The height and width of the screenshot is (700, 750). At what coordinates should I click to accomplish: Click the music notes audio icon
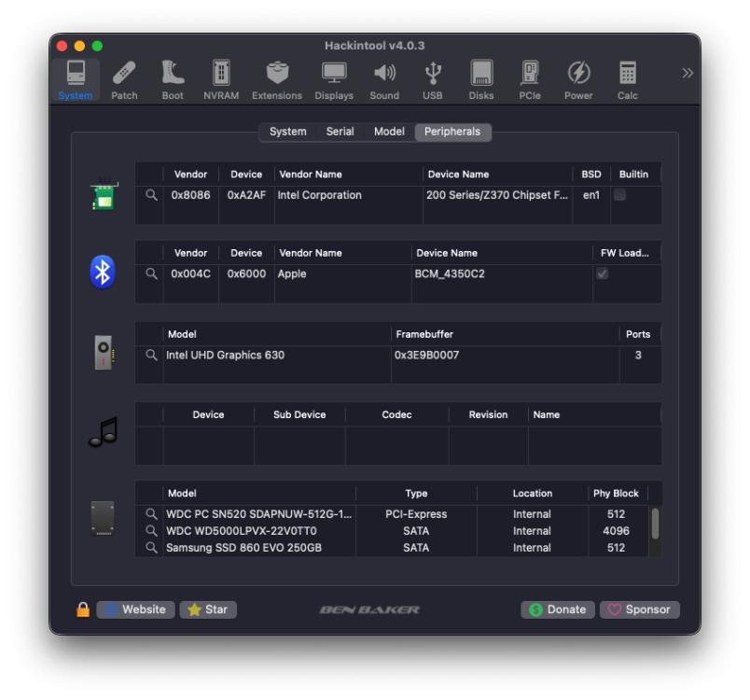pos(104,432)
